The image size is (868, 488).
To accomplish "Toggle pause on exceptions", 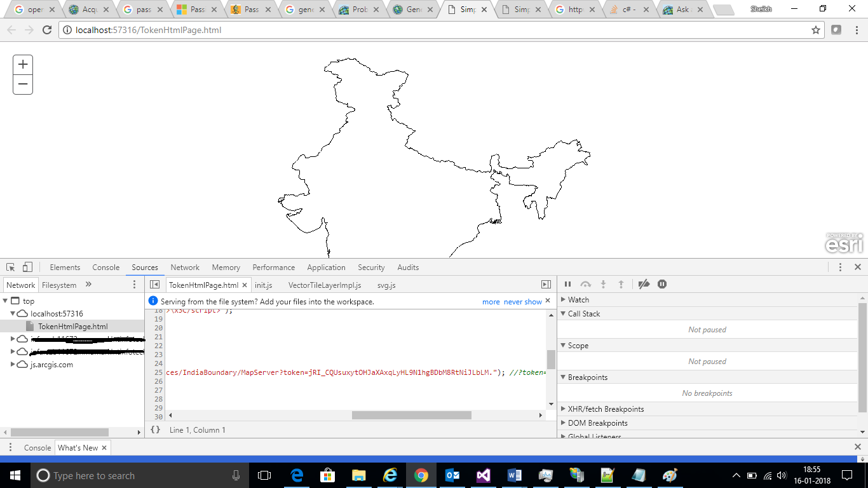I will tap(662, 284).
